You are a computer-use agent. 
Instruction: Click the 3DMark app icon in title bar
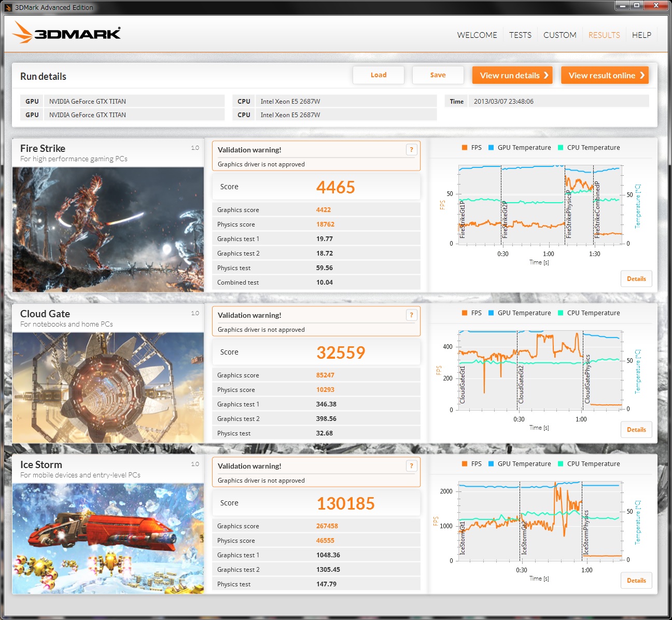click(8, 7)
